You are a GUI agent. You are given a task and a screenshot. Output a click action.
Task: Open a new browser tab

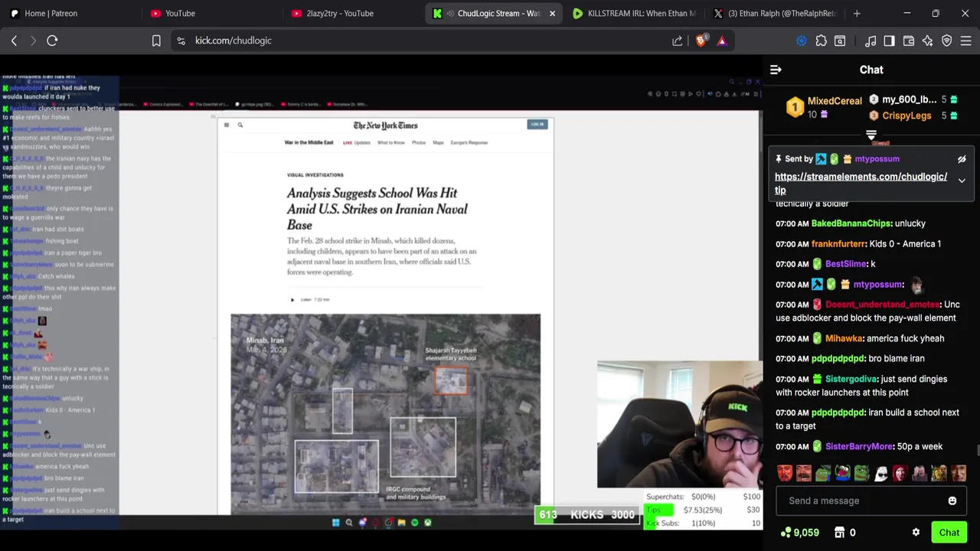click(857, 13)
